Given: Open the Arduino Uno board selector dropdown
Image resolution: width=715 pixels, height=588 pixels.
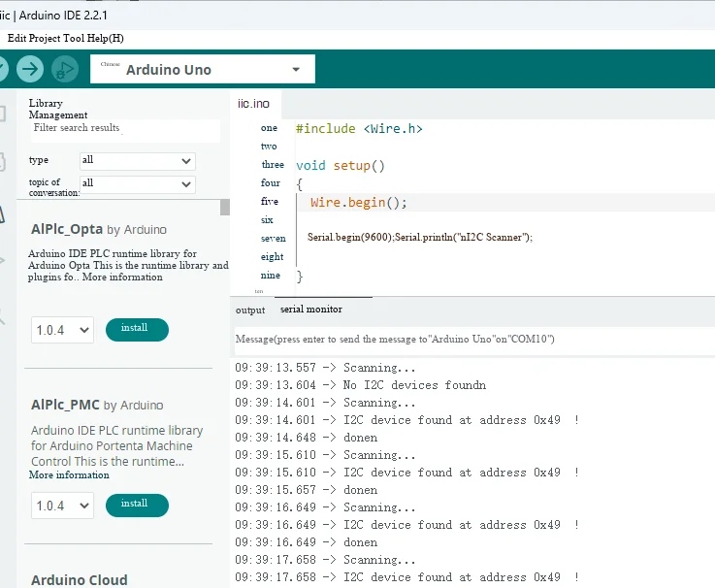Looking at the screenshot, I should 203,69.
